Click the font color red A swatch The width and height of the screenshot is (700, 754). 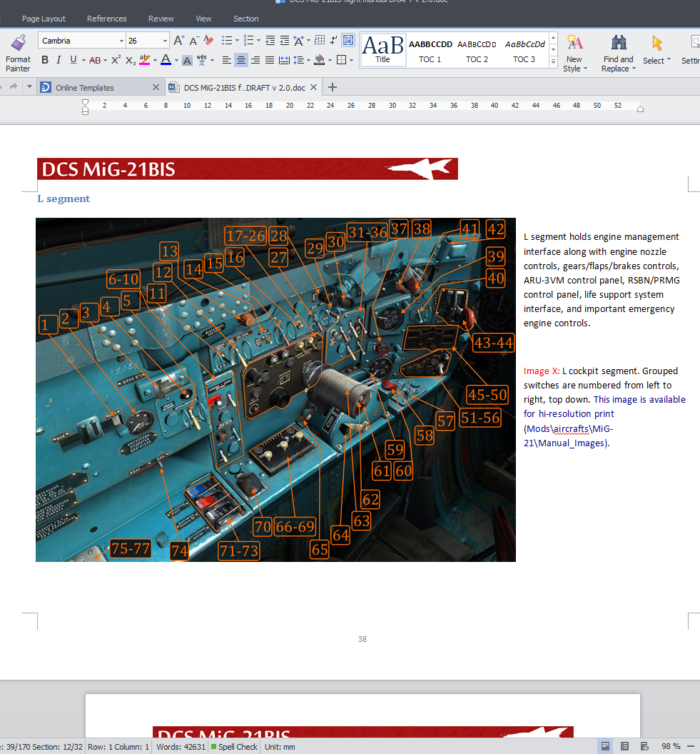(x=166, y=60)
